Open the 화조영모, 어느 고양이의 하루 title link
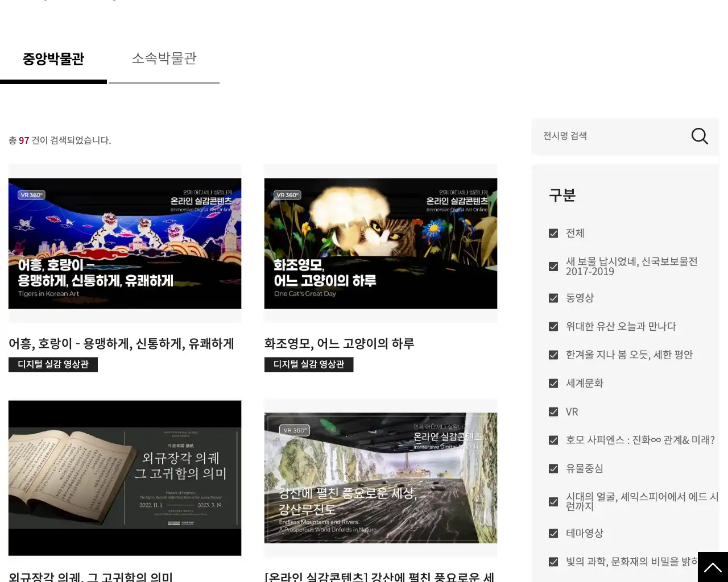Viewport: 728px width, 582px height. 339,344
